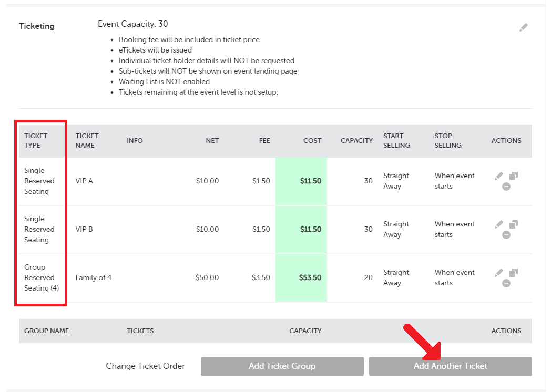The image size is (551, 392).
Task: Edit the VIP B ticket
Action: coord(498,224)
